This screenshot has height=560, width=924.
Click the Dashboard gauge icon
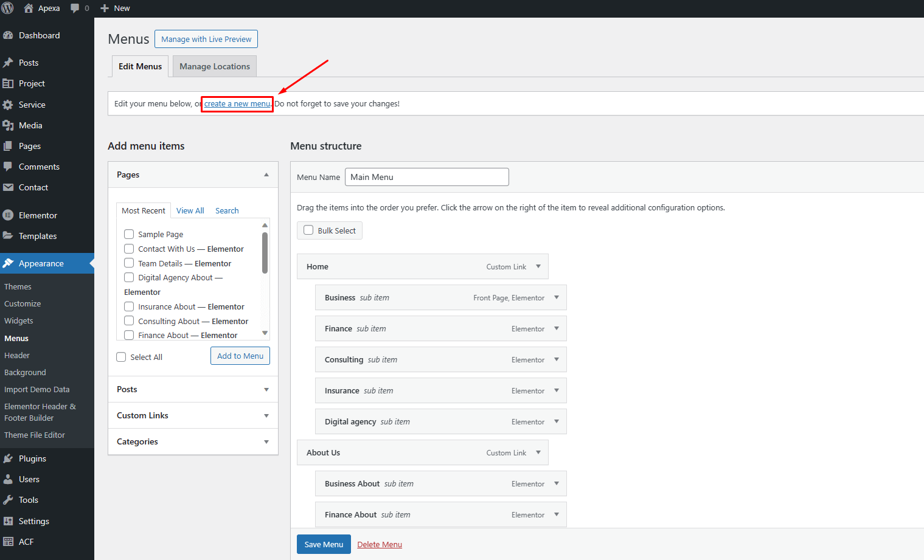[8, 35]
